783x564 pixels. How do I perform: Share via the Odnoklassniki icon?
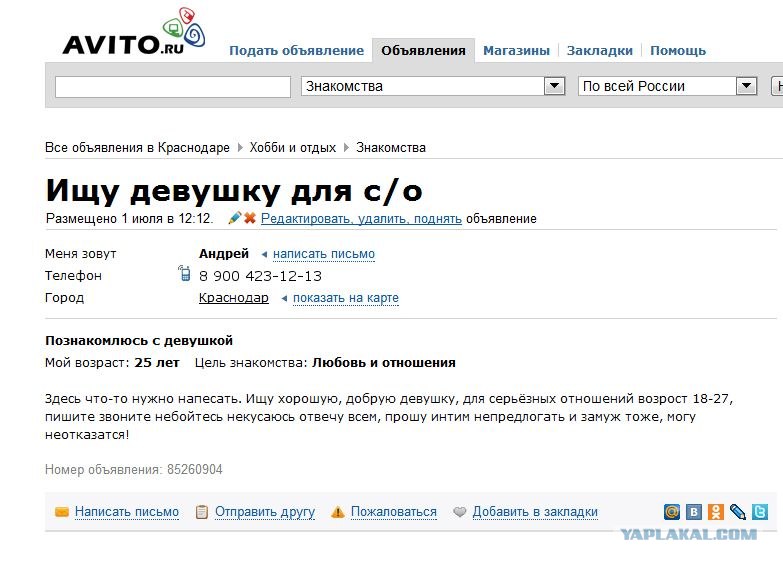point(716,512)
